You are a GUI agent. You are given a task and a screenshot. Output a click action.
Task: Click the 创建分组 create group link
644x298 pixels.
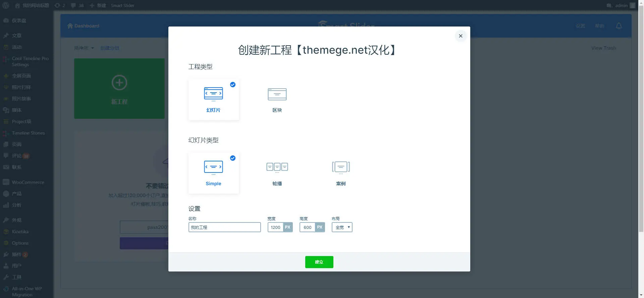point(110,48)
